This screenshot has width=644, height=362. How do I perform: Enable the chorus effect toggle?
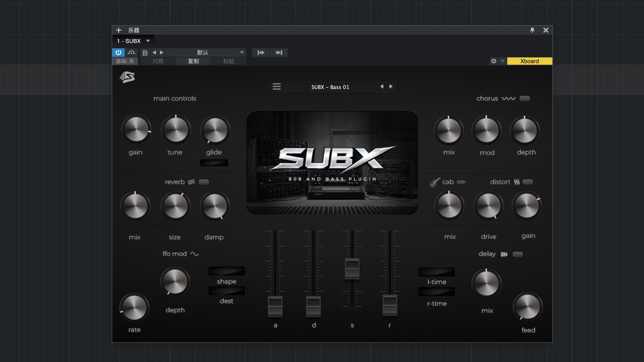(525, 98)
